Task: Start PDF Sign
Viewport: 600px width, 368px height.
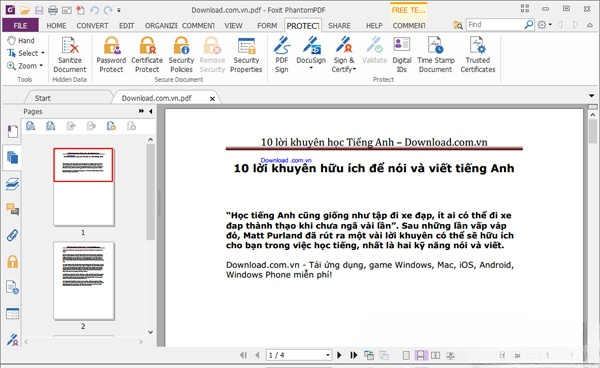Action: click(x=282, y=55)
